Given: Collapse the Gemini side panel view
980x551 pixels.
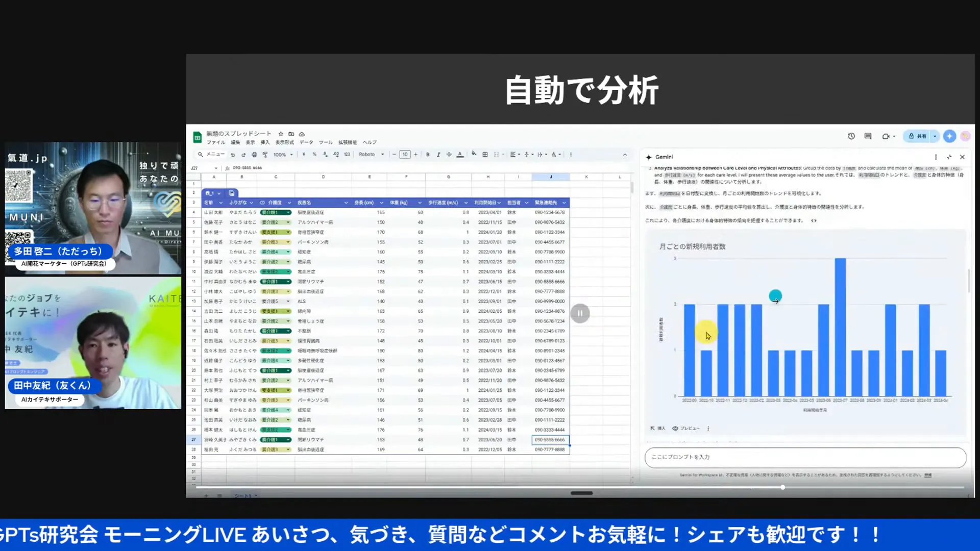Looking at the screenshot, I should pos(949,157).
